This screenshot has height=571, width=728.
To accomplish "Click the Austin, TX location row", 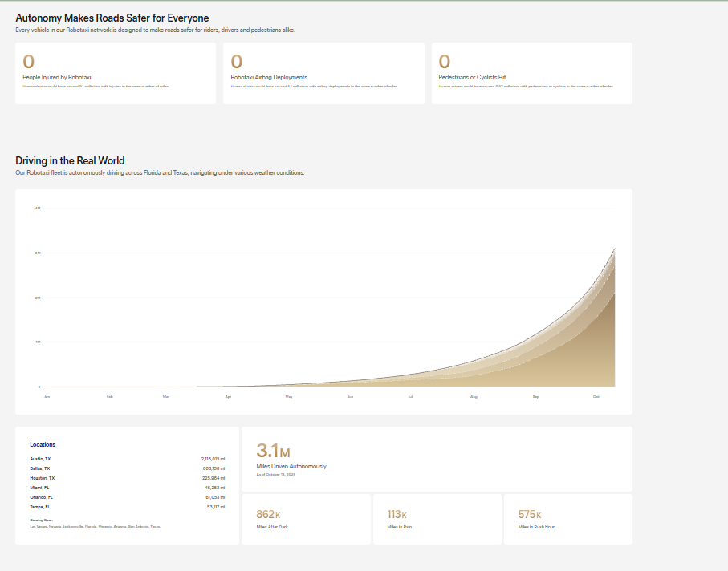I will (x=127, y=459).
